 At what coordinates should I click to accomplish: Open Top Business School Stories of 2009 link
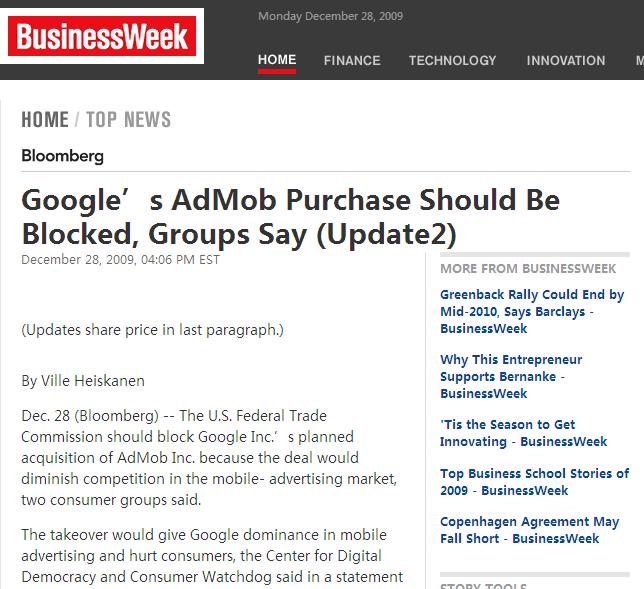534,482
